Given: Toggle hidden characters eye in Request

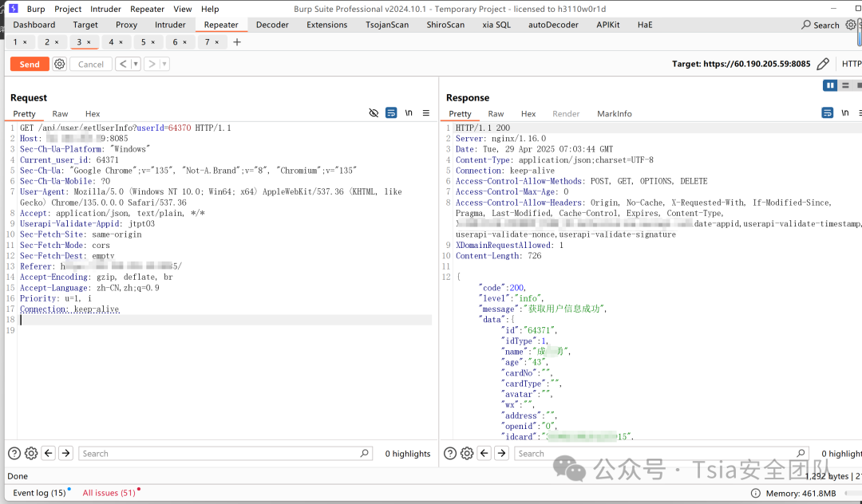Looking at the screenshot, I should click(374, 112).
